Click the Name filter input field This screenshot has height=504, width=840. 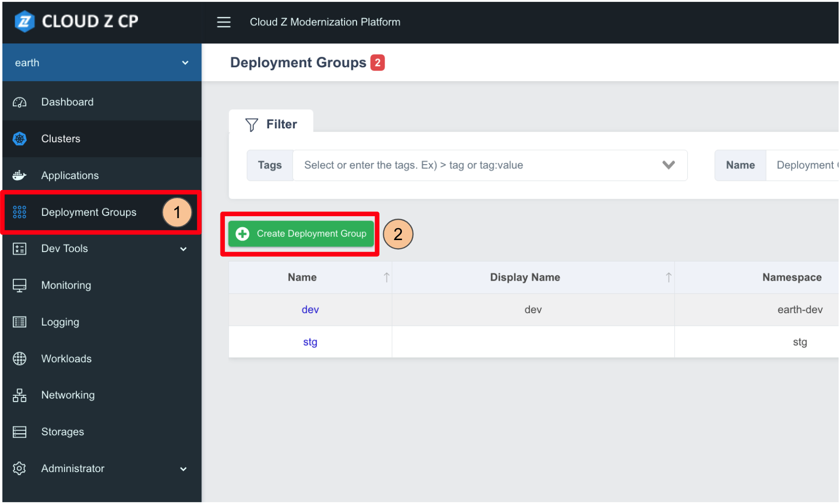[802, 165]
